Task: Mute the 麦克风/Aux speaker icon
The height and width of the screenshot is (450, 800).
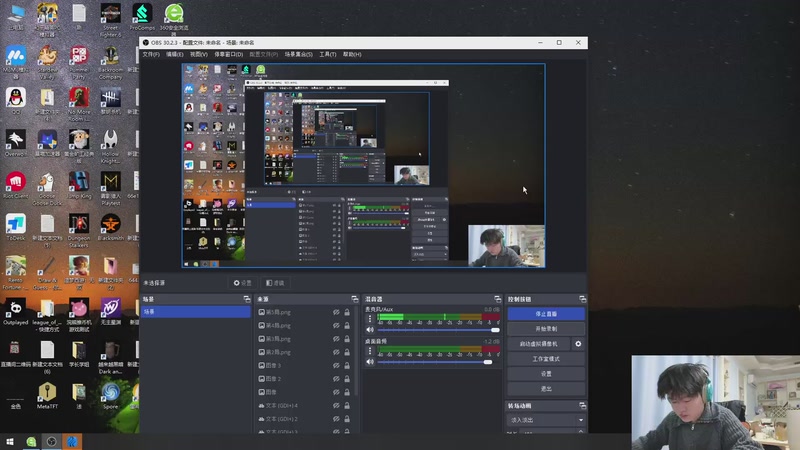Action: click(x=370, y=330)
